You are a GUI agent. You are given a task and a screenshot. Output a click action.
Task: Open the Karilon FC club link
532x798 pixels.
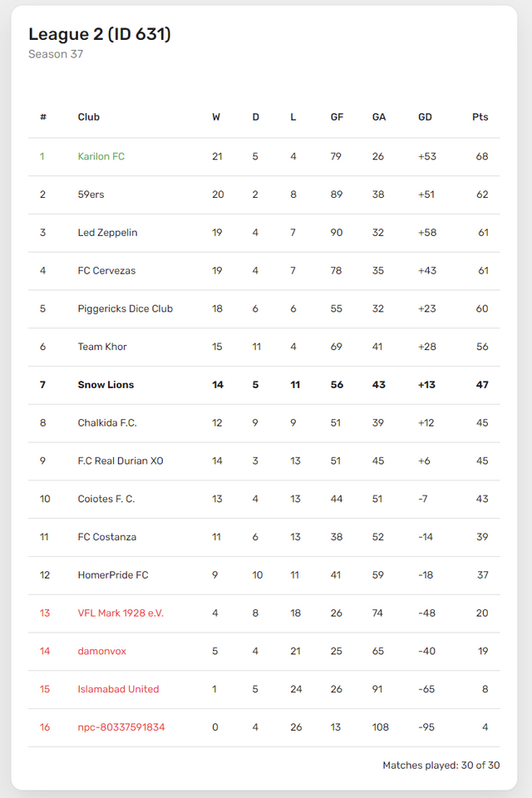point(101,156)
